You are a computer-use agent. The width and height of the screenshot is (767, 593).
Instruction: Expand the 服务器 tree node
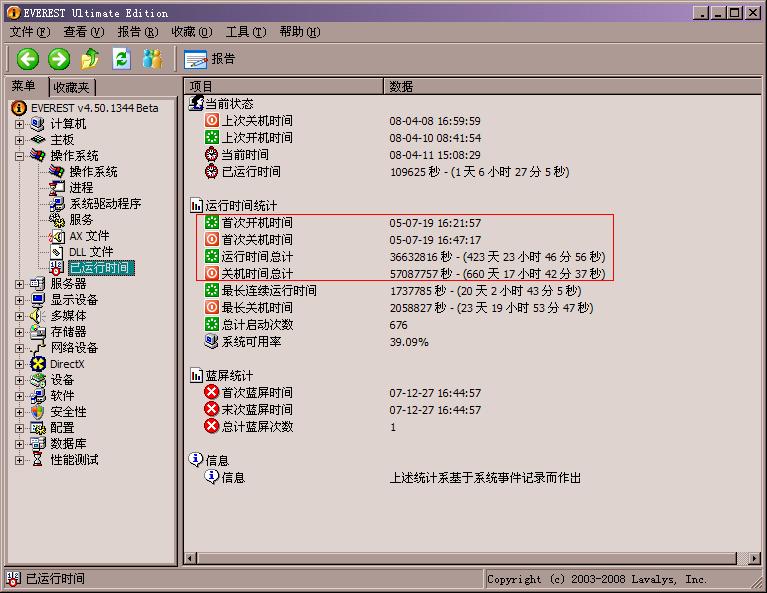[19, 284]
